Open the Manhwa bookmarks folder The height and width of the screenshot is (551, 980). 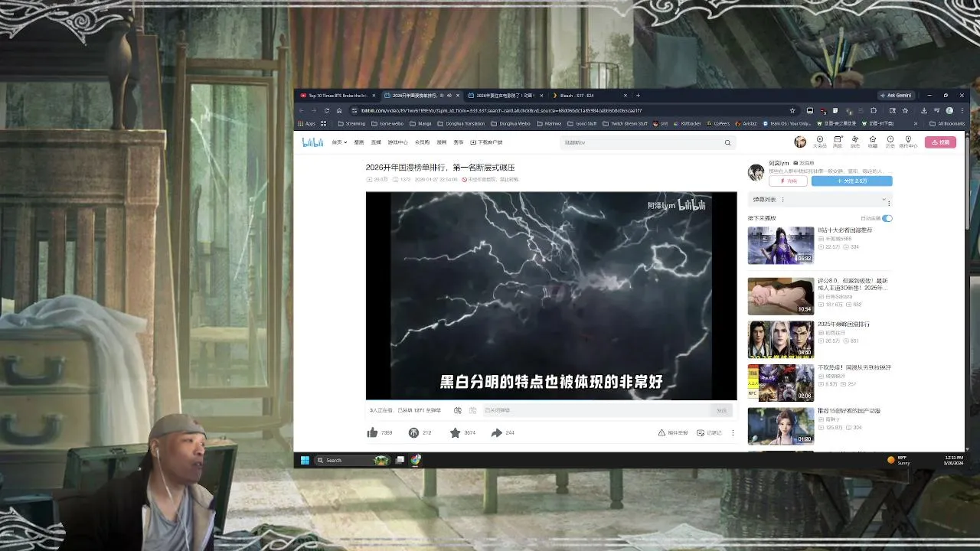(x=549, y=123)
